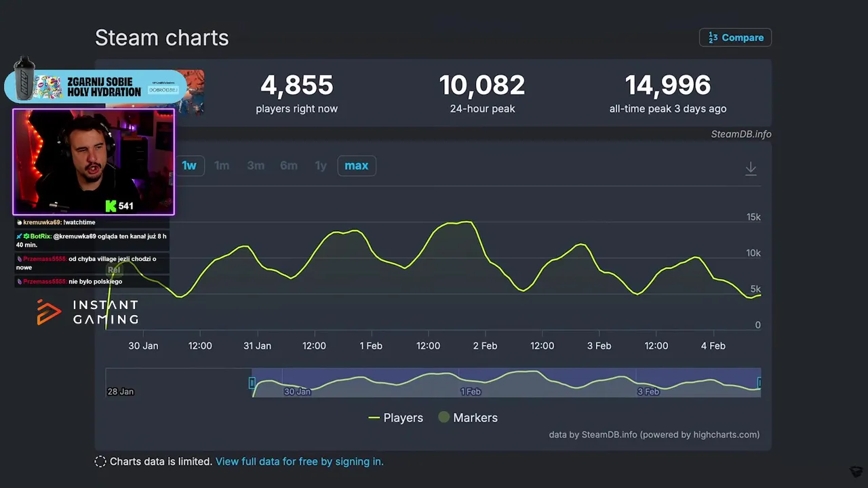Click the right navigator range handle
This screenshot has height=488, width=868.
pyautogui.click(x=759, y=383)
